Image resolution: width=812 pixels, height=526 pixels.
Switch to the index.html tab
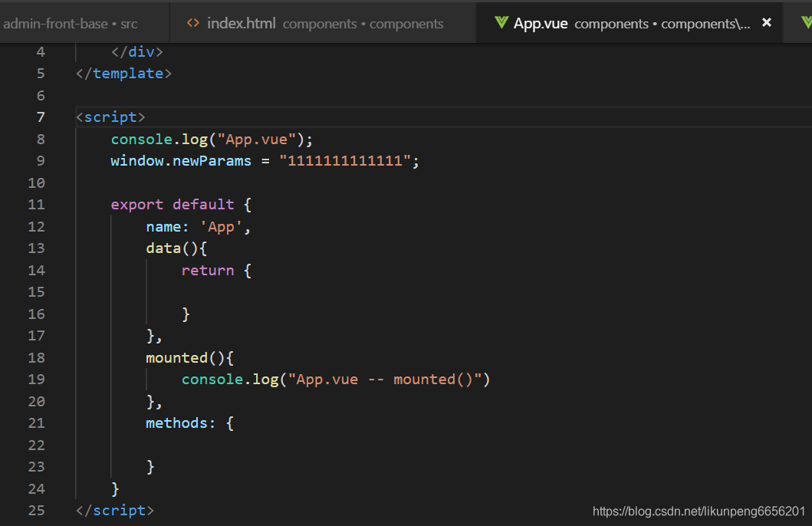(322, 23)
